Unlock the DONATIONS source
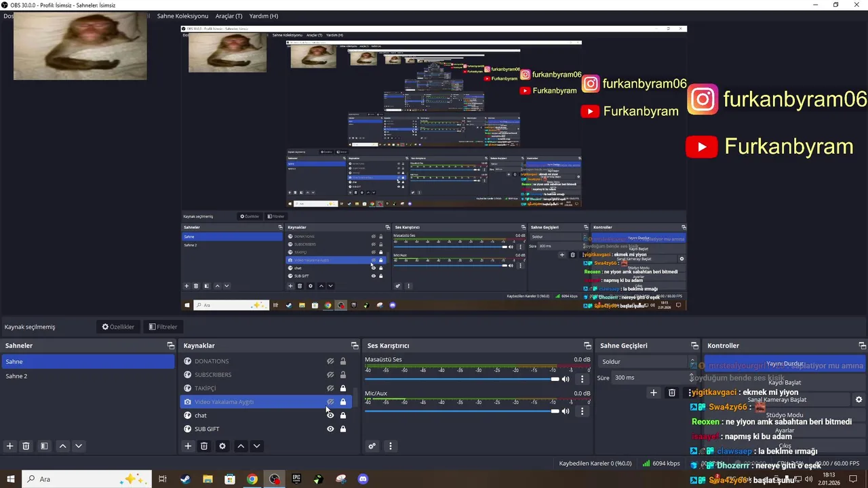Viewport: 868px width, 488px height. [343, 361]
